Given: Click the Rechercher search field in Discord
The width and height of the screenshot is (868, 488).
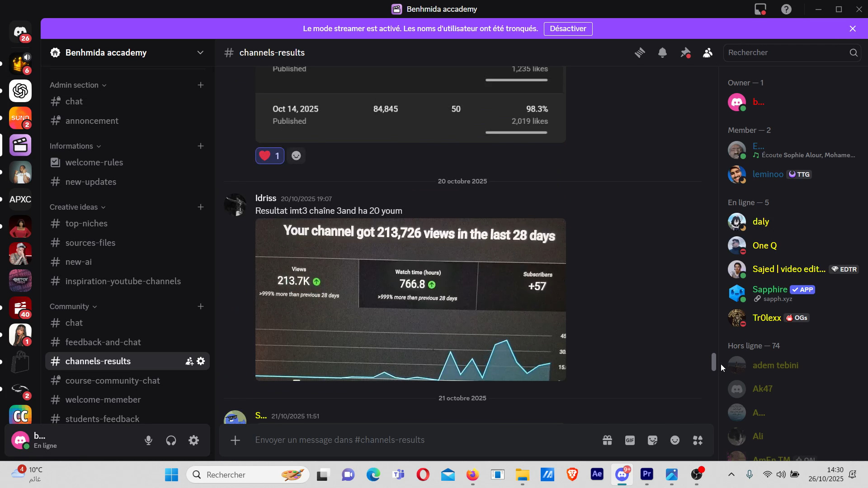Looking at the screenshot, I should click(787, 53).
